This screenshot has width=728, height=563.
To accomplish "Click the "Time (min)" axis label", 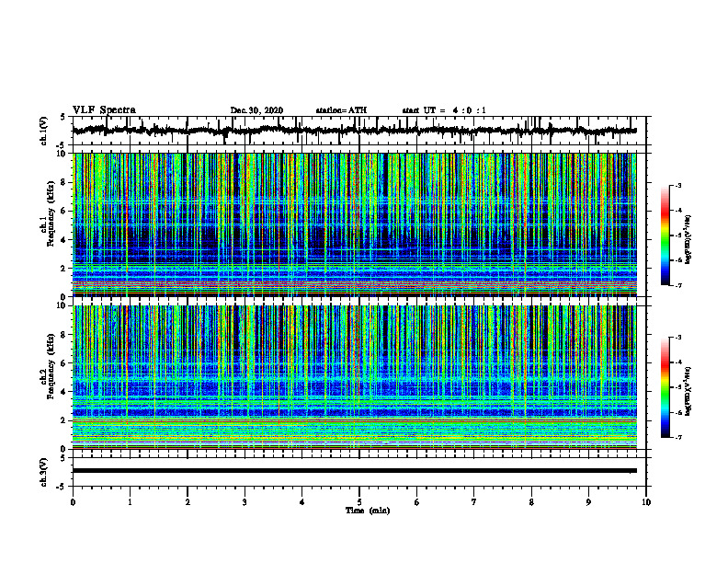I will pos(368,511).
